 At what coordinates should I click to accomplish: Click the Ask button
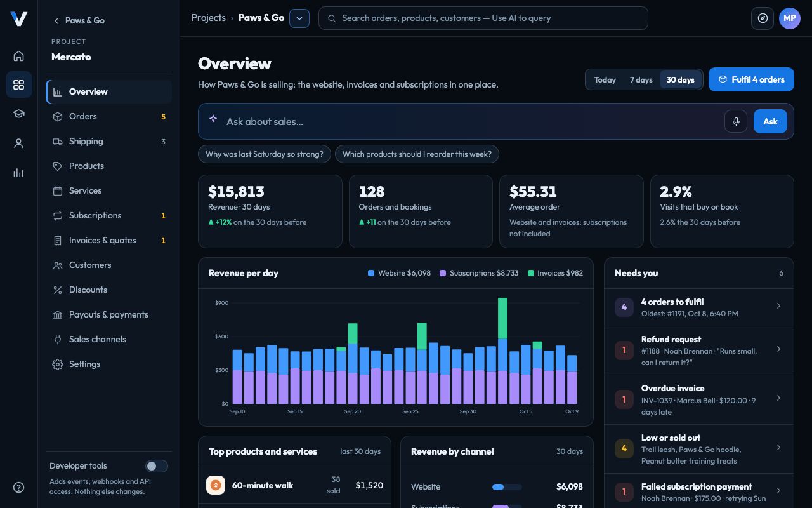tap(770, 121)
